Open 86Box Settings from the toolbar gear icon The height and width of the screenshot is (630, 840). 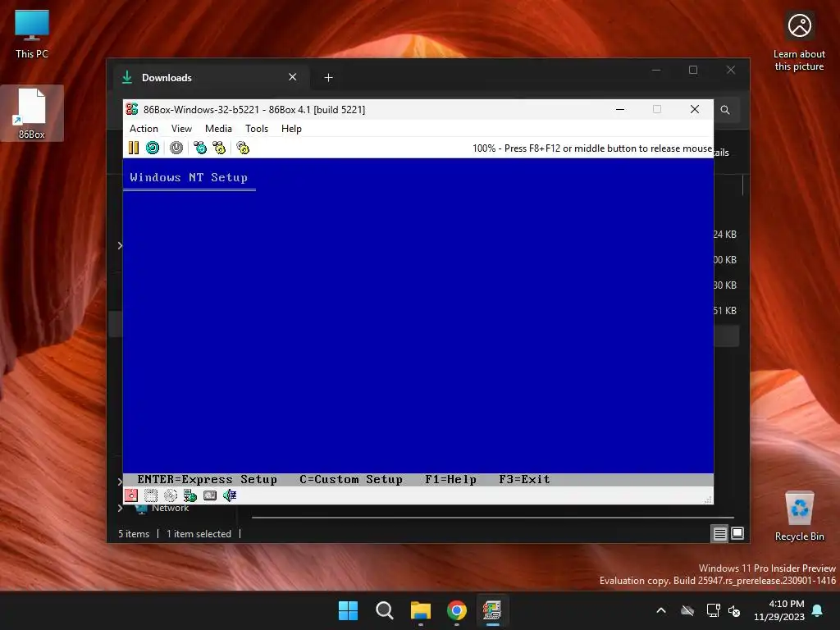(x=243, y=148)
